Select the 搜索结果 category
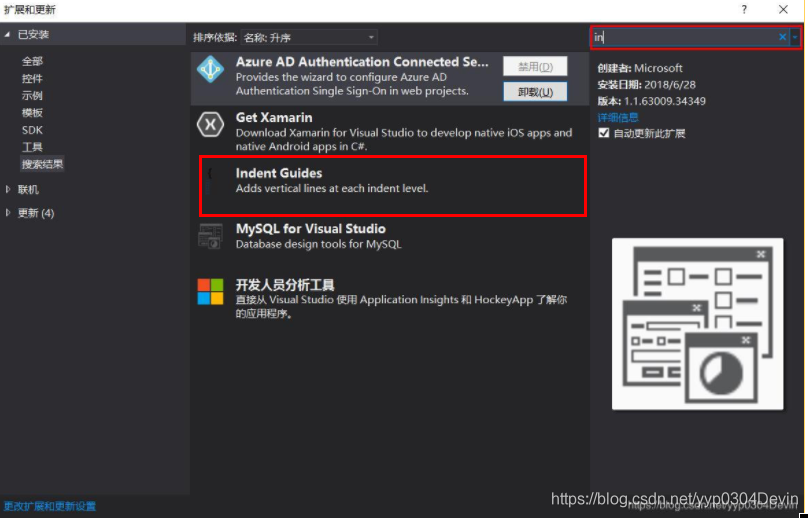808x518 pixels. pyautogui.click(x=42, y=164)
